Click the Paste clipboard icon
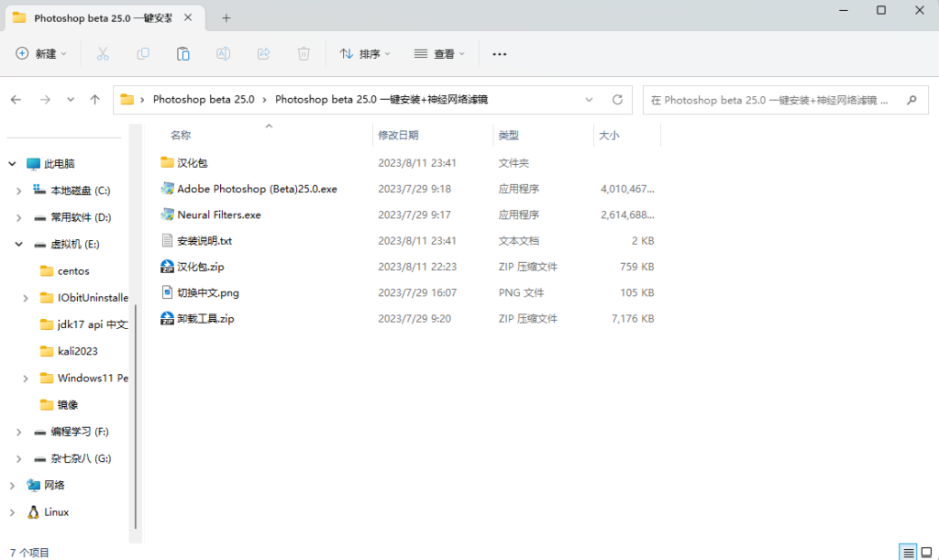Image resolution: width=939 pixels, height=560 pixels. click(x=183, y=54)
